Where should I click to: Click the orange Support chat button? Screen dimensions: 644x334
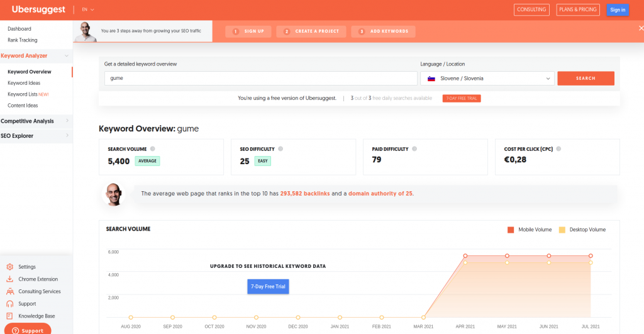coord(28,329)
